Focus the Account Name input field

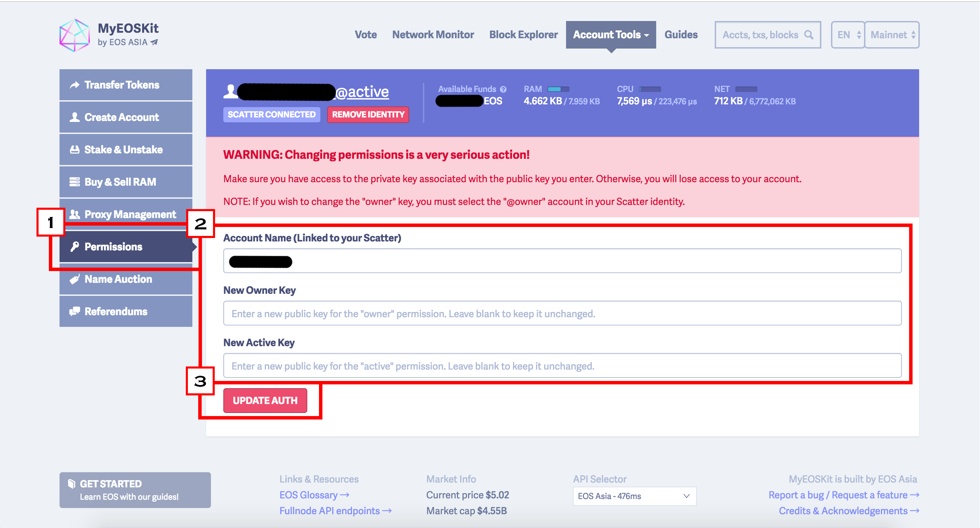pos(562,261)
